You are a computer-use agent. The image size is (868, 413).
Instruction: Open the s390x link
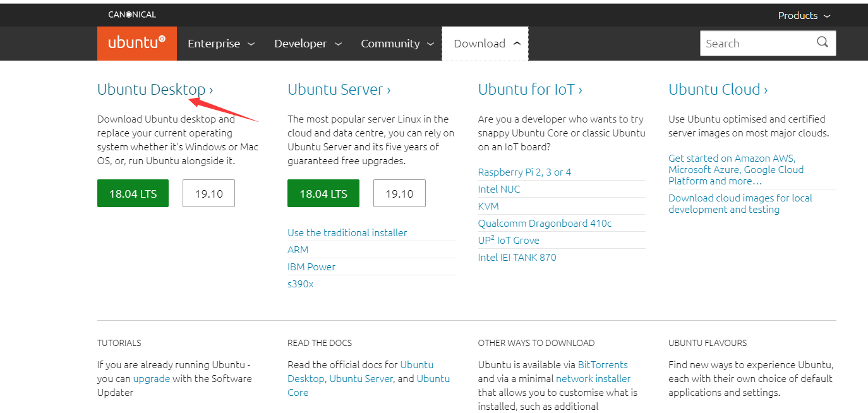point(301,284)
